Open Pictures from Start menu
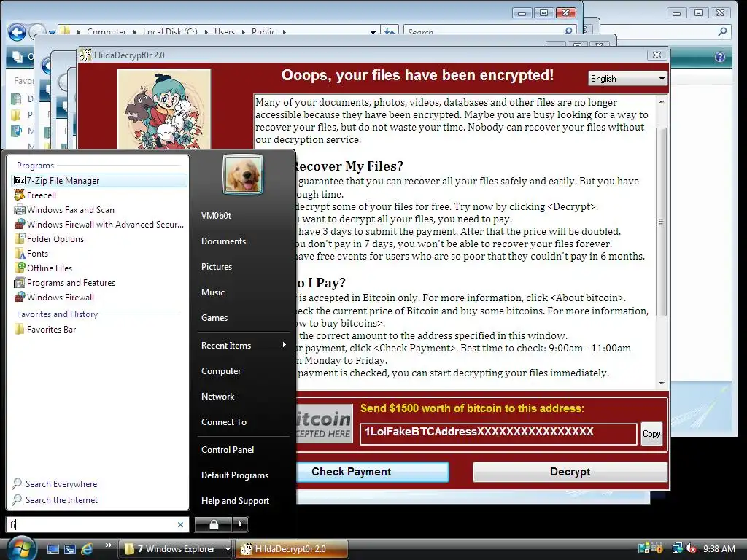This screenshot has width=747, height=560. (x=216, y=267)
